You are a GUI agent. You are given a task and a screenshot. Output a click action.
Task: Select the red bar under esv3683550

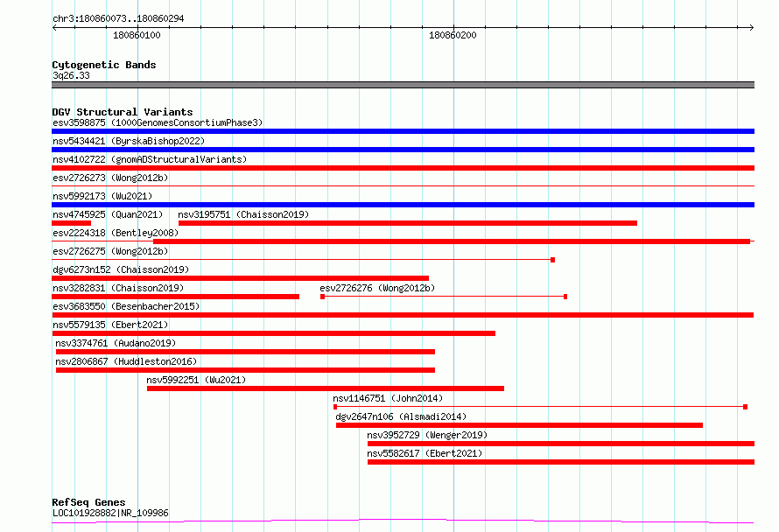click(403, 315)
